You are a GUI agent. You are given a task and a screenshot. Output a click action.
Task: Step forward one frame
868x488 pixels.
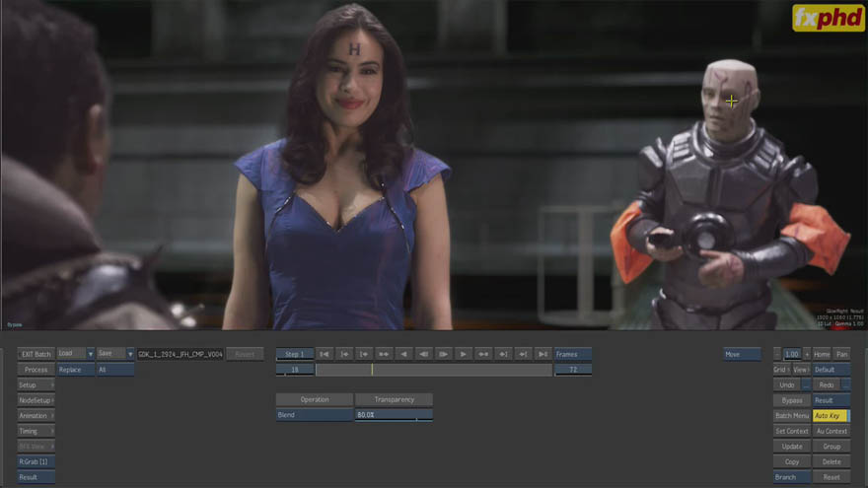444,354
